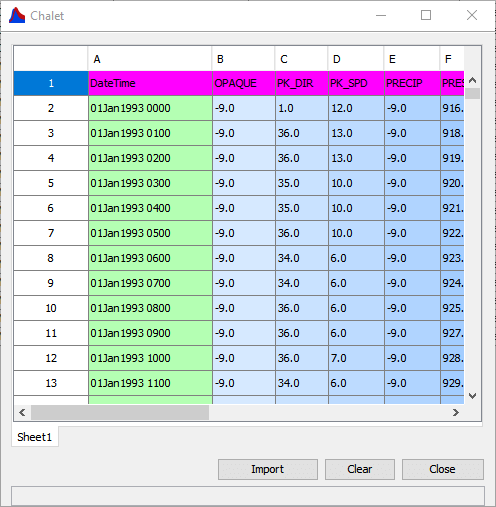496x507 pixels.
Task: Click the Clear button
Action: (360, 469)
